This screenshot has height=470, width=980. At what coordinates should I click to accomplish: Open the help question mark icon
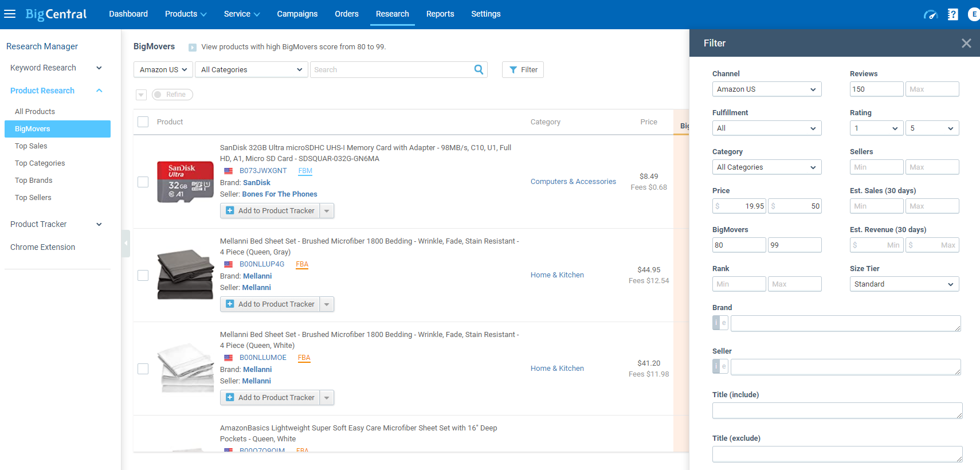(952, 14)
